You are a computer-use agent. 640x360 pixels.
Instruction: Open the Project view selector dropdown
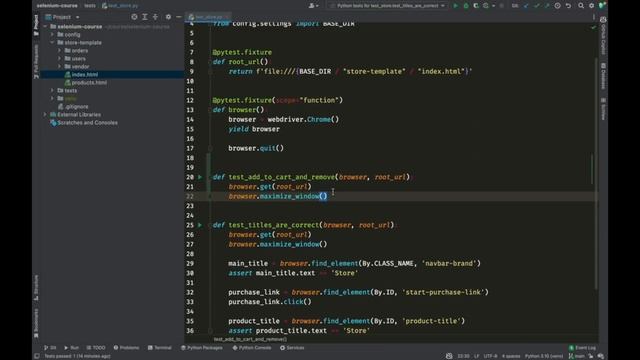[x=62, y=17]
